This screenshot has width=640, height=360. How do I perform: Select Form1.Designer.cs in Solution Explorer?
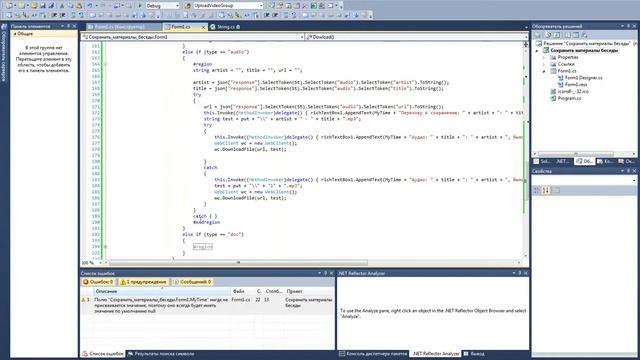(x=580, y=78)
